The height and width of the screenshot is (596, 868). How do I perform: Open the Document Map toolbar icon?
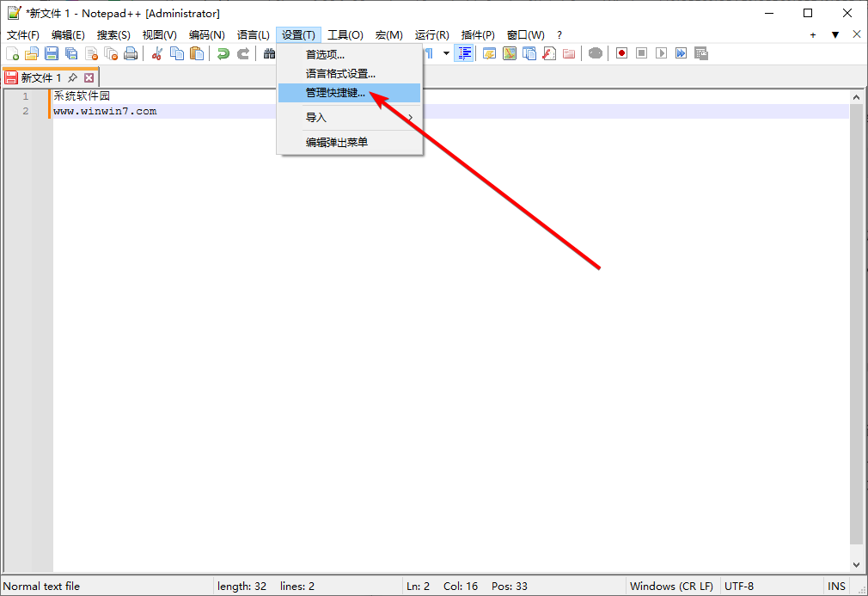click(510, 53)
